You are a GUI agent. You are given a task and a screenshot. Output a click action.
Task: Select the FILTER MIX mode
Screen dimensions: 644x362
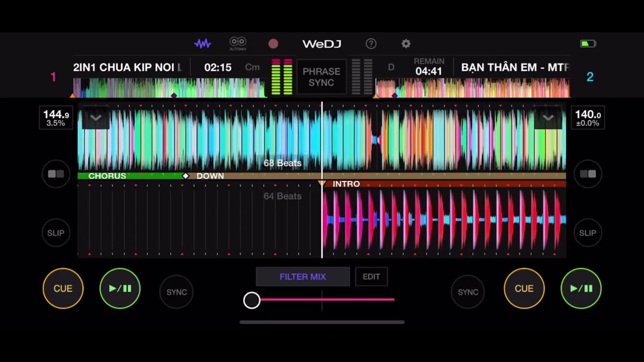pos(303,277)
